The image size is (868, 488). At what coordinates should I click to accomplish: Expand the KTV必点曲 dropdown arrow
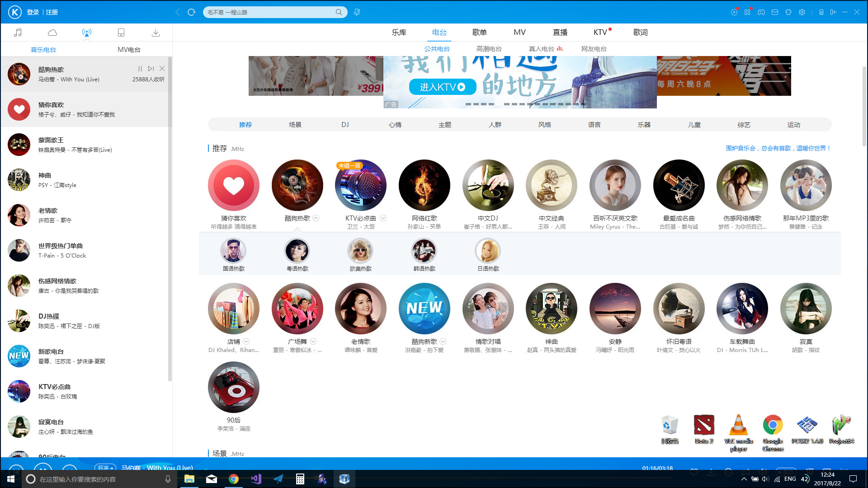tap(383, 218)
